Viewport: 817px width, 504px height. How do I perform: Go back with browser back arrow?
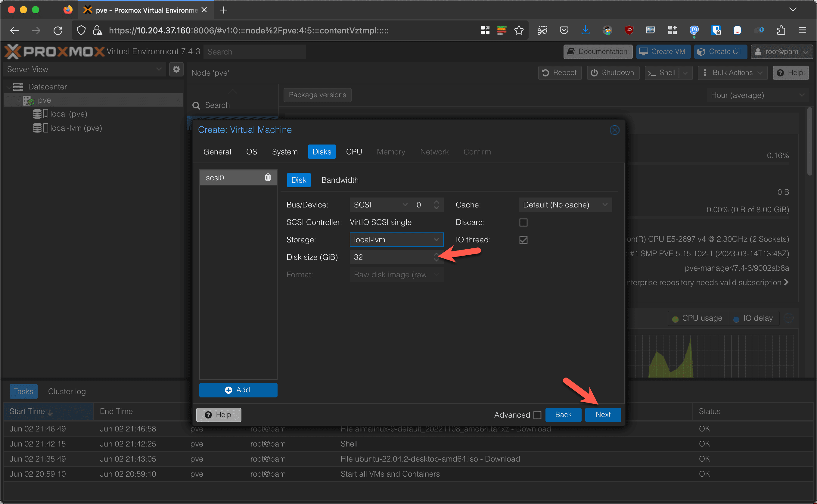pos(14,30)
